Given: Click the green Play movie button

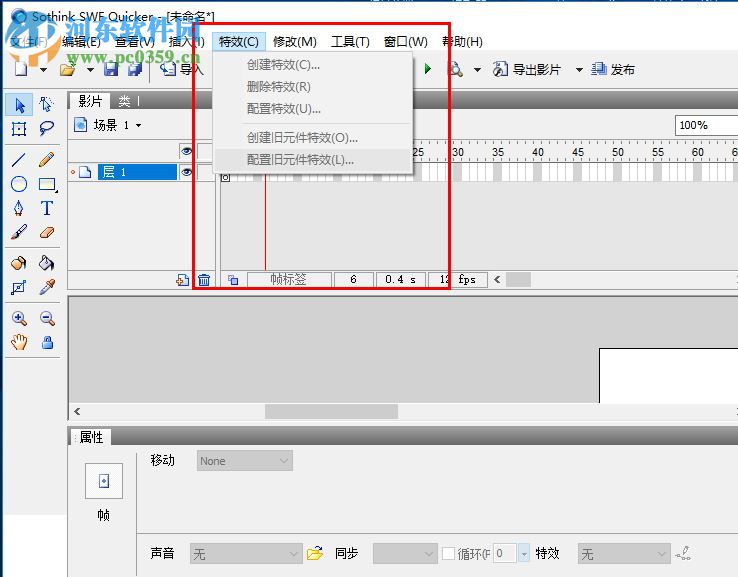Looking at the screenshot, I should click(x=427, y=69).
